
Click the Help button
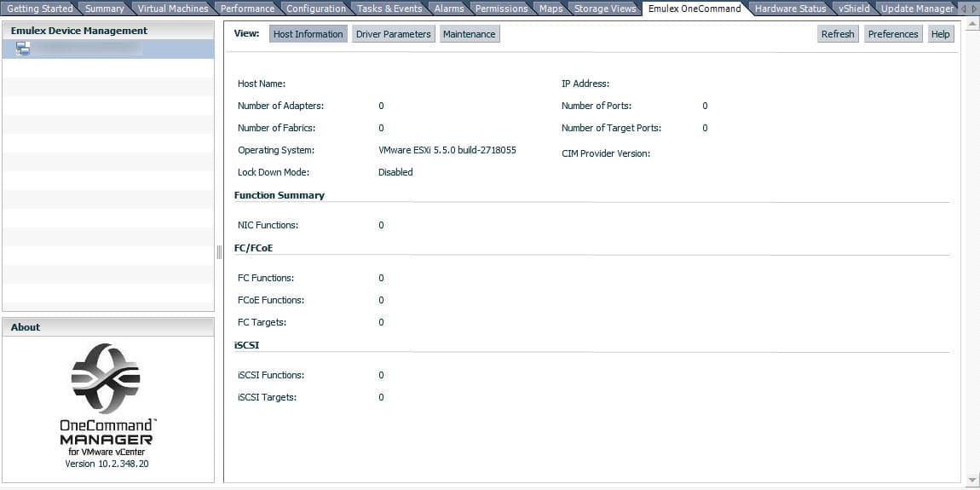(x=940, y=34)
